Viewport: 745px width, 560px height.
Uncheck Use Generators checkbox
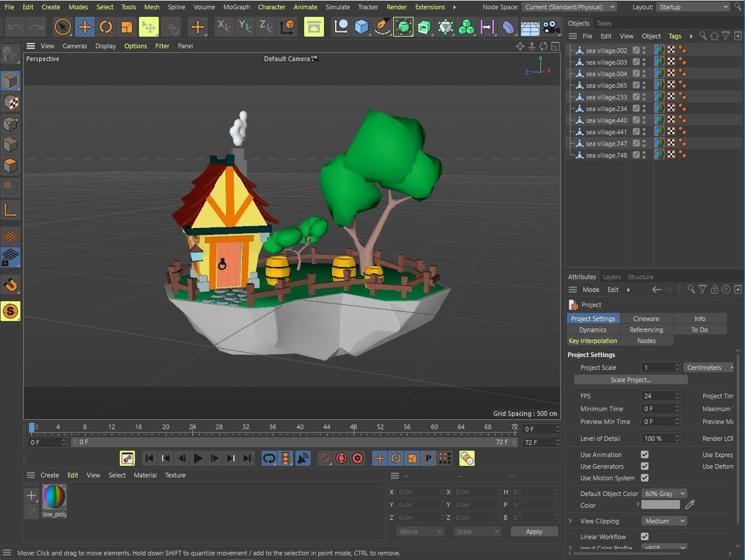point(644,466)
